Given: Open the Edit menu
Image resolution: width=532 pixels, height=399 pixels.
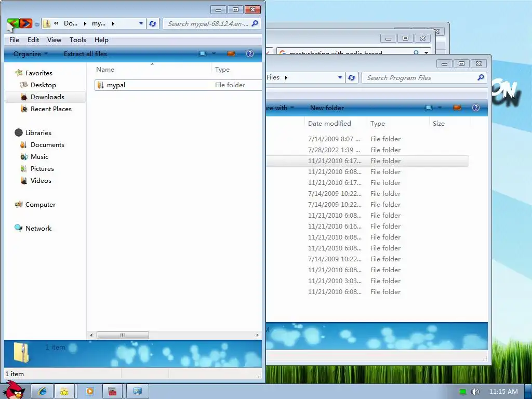Looking at the screenshot, I should click(x=33, y=39).
